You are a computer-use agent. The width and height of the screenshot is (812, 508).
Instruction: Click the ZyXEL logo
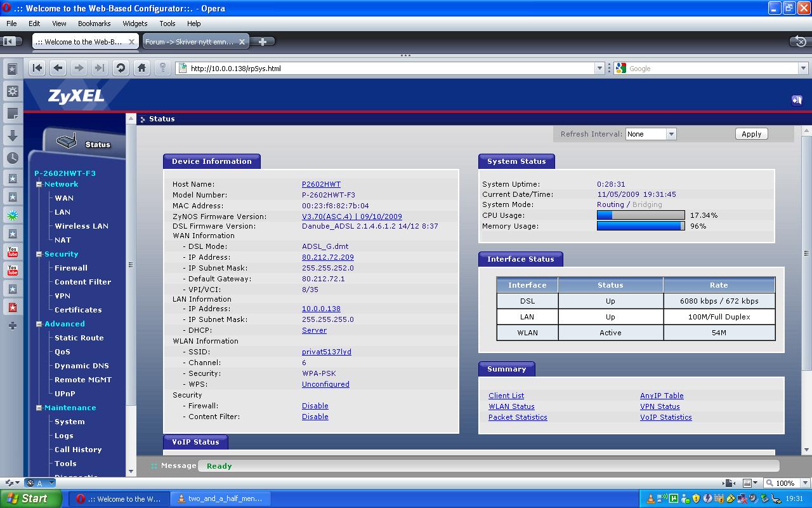coord(76,97)
